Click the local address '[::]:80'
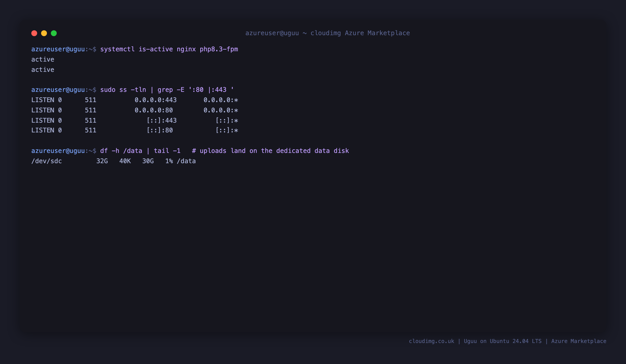 [x=159, y=130]
